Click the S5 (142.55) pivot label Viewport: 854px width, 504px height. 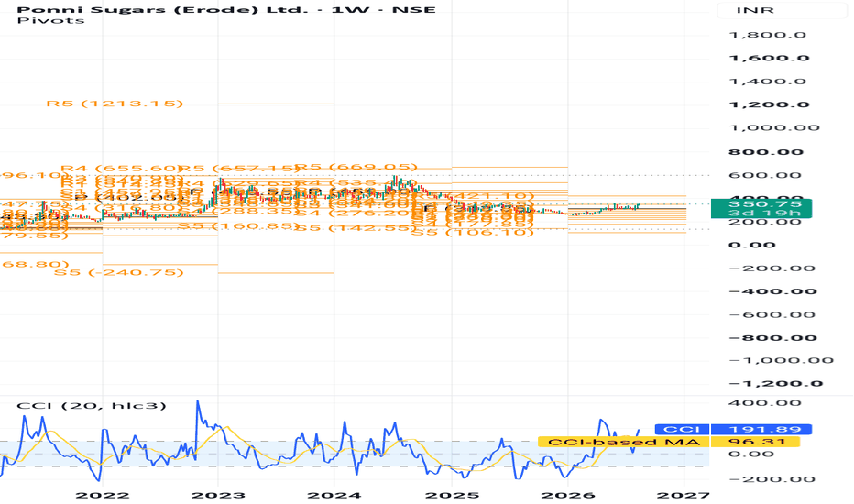pos(356,228)
